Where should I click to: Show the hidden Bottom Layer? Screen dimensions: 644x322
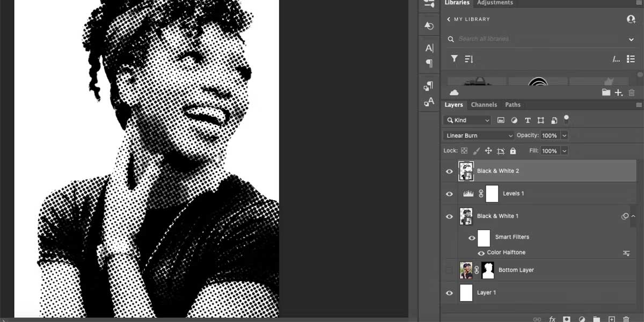point(449,270)
